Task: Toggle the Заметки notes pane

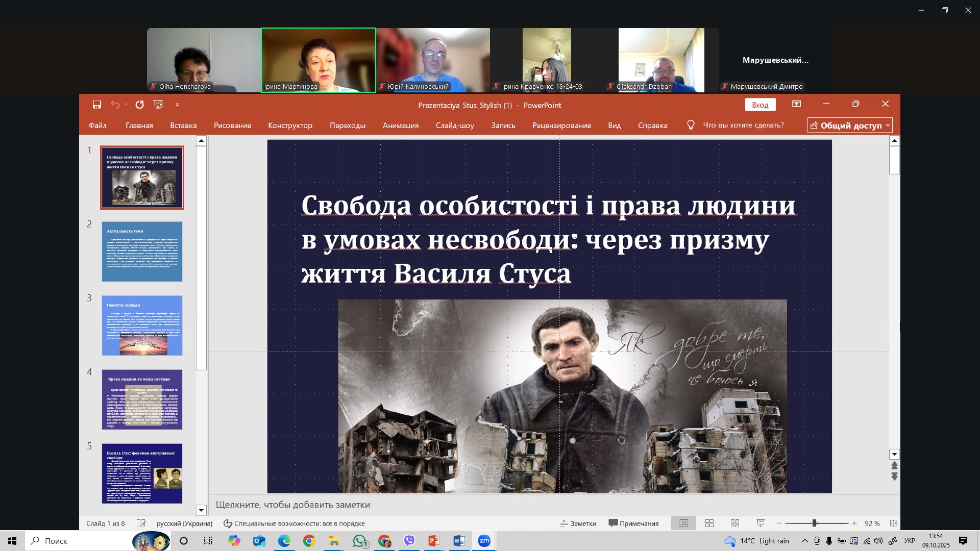Action: pos(578,523)
